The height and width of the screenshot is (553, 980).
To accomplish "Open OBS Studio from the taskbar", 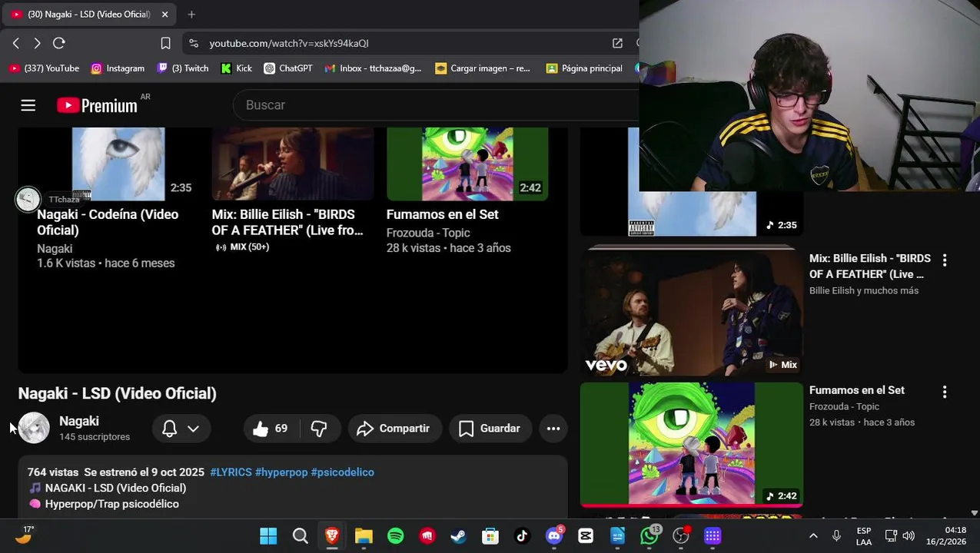I will point(681,536).
